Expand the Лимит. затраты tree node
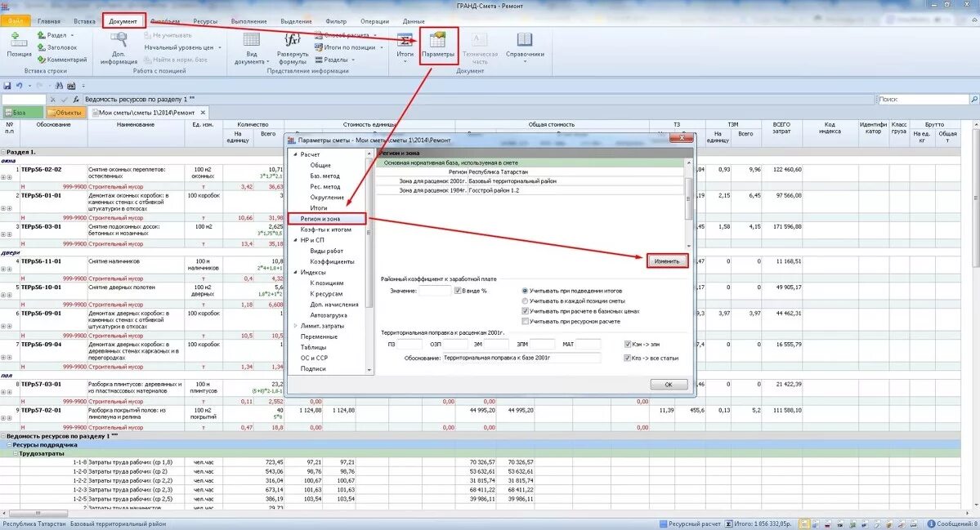980x530 pixels. [x=296, y=326]
